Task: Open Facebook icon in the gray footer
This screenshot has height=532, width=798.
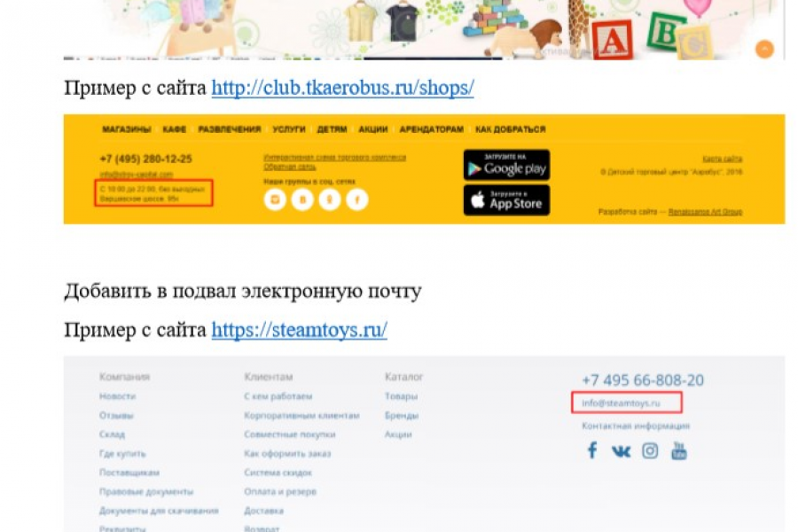Action: (592, 450)
